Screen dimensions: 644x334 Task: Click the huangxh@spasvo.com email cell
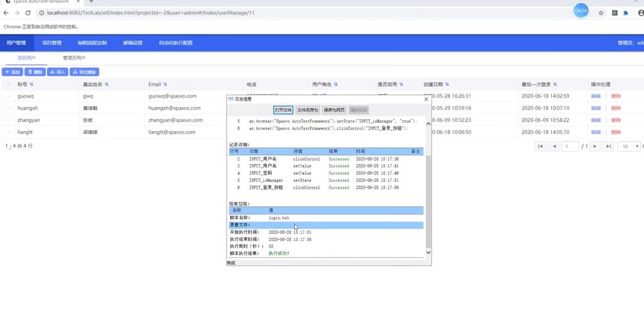[174, 108]
